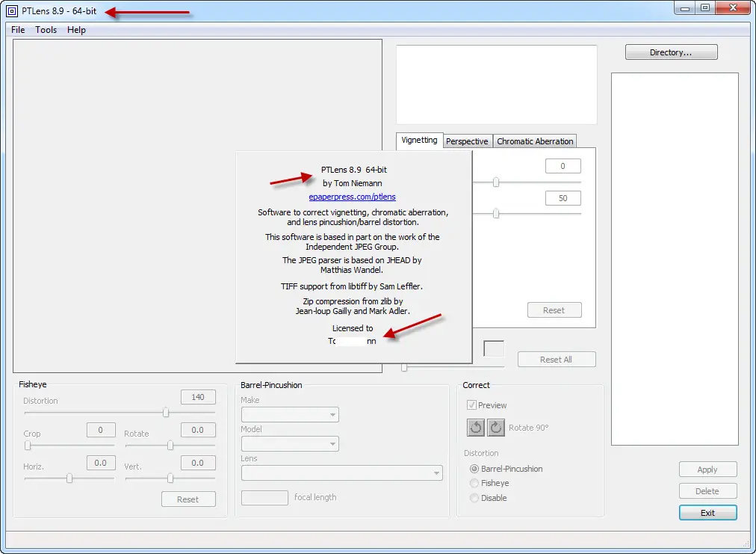Switch to the Vignetting tab

(x=420, y=141)
